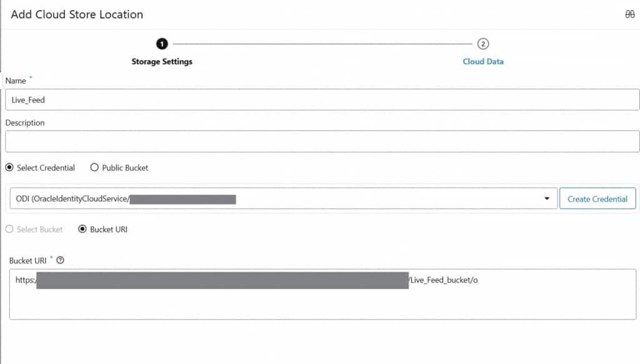
Task: Click the credential dropdown arrow
Action: point(547,199)
